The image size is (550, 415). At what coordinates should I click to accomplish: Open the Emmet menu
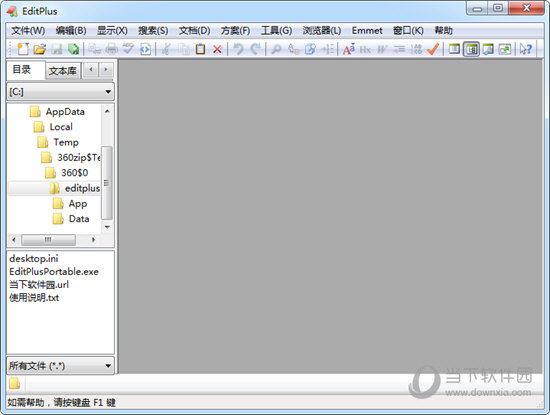click(367, 31)
